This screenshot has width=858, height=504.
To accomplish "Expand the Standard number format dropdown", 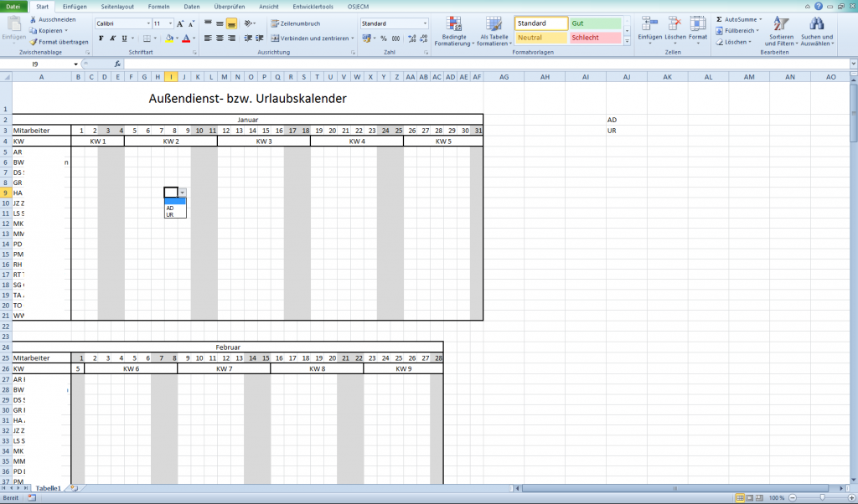I will pyautogui.click(x=425, y=23).
